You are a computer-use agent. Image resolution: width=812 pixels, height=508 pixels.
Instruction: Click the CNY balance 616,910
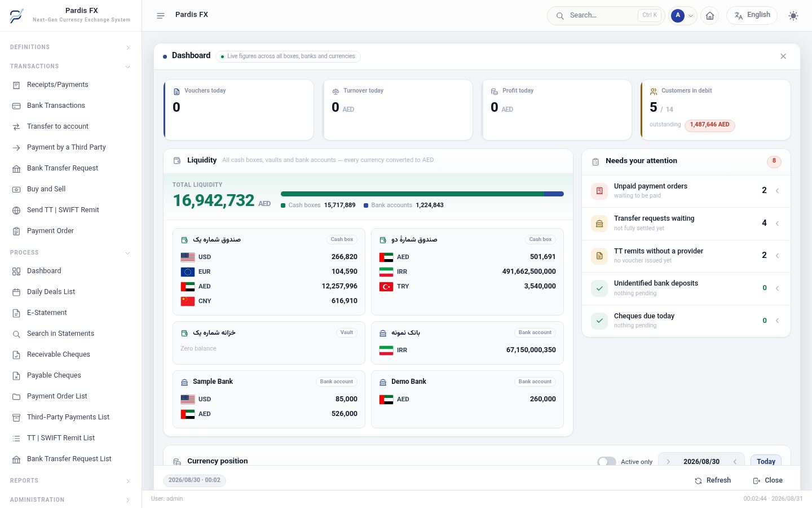pos(345,301)
